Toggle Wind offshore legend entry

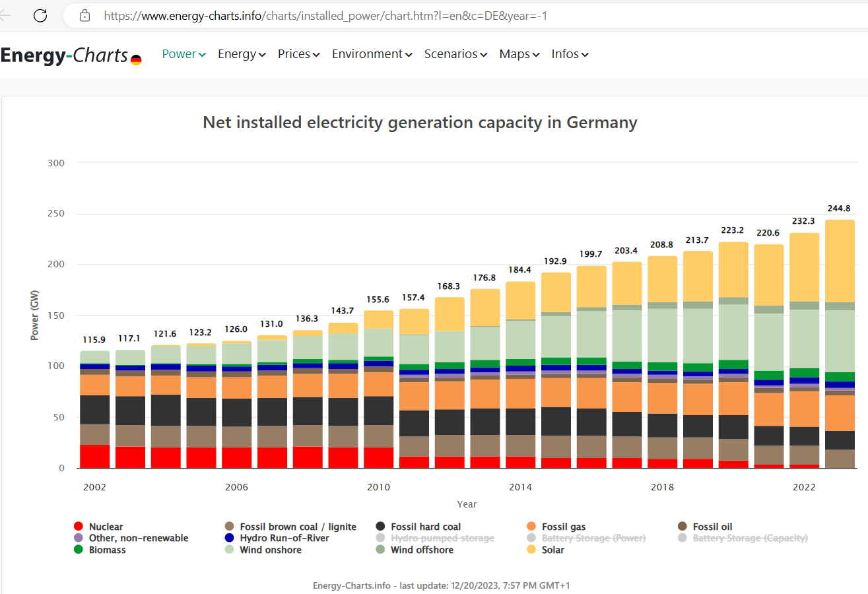(415, 550)
